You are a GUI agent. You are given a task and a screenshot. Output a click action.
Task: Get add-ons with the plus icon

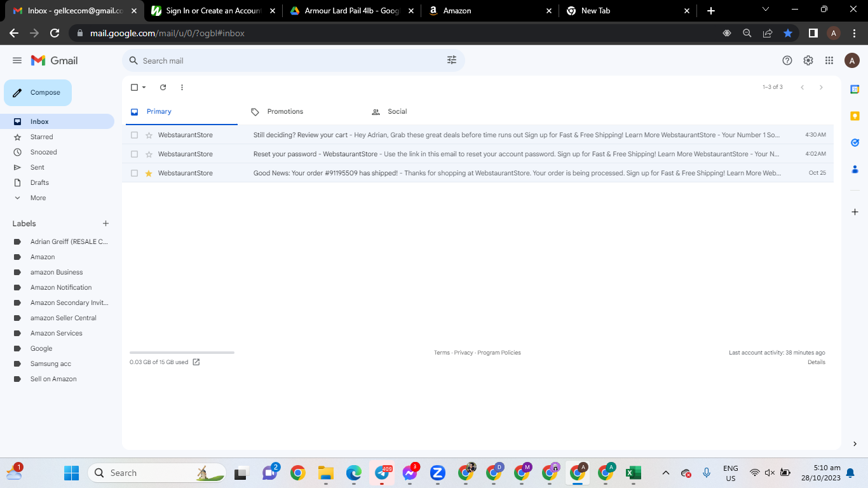[855, 212]
